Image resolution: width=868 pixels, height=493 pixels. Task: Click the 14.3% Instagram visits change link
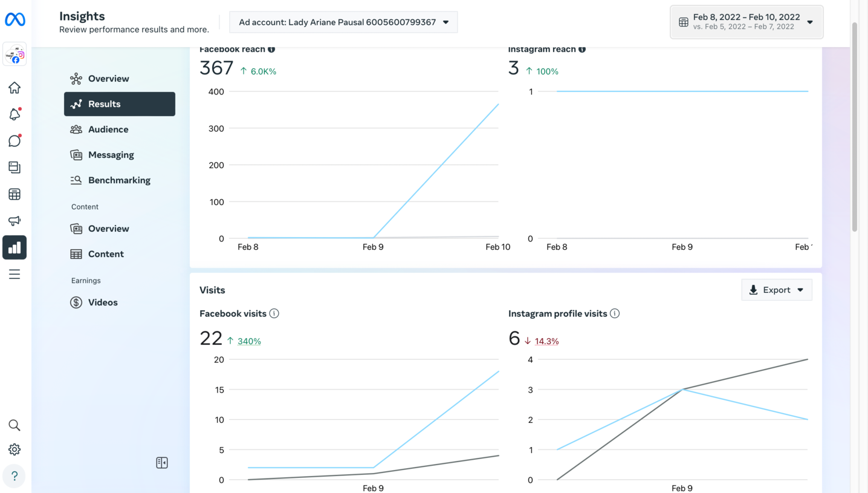(546, 341)
